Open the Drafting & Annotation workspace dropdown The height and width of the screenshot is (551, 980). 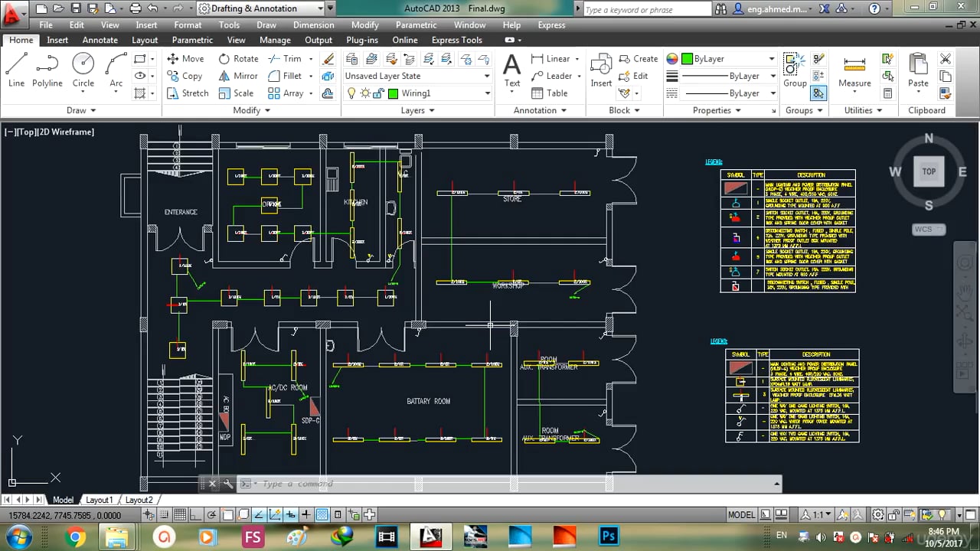pyautogui.click(x=261, y=8)
